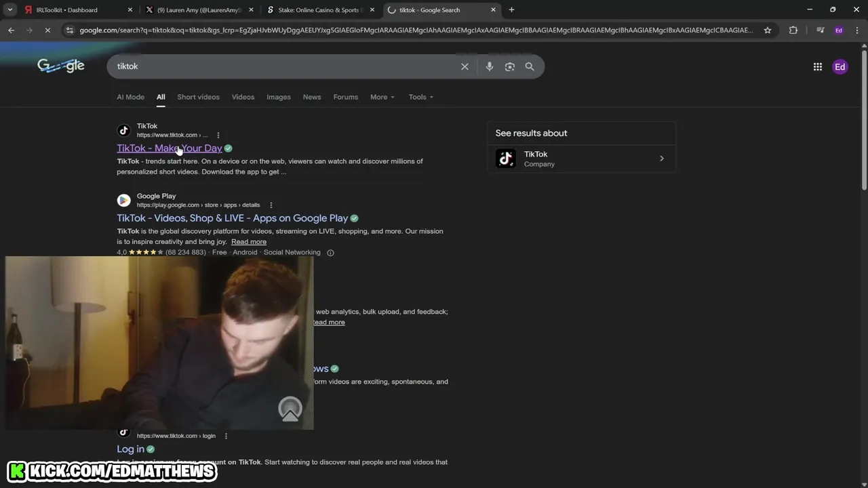The width and height of the screenshot is (868, 488).
Task: Select the Forums search tab
Action: click(x=345, y=97)
